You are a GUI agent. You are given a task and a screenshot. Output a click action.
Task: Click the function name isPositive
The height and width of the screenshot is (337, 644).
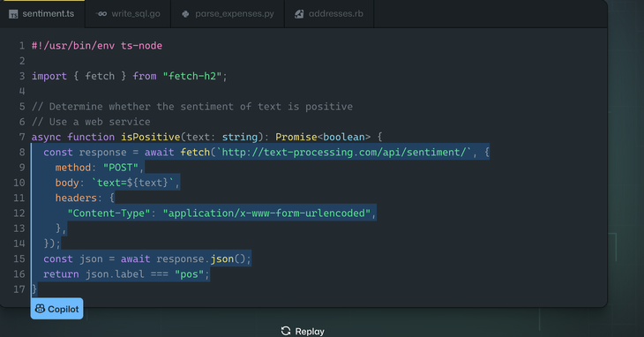tap(150, 137)
